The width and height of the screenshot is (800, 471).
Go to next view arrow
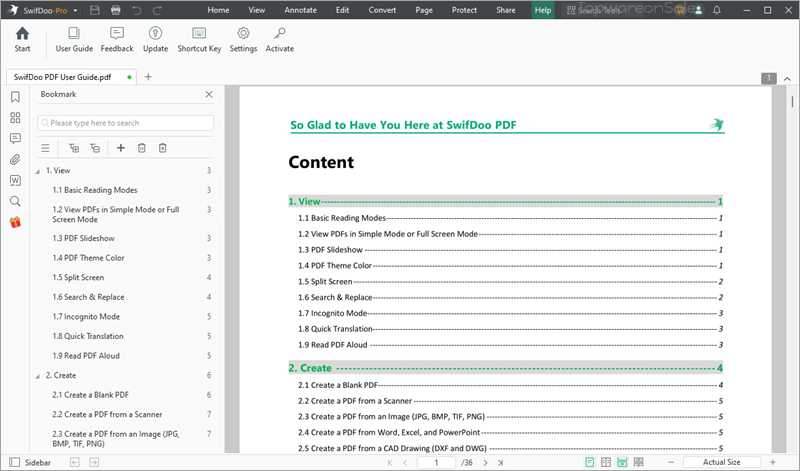click(94, 462)
